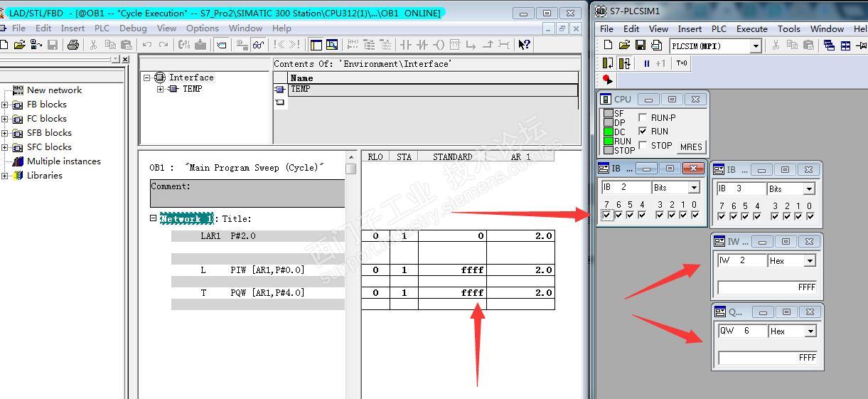Click the Print icon in LAD/STL/FBD toolbar
Screen dimensions: 868x399
[73, 45]
